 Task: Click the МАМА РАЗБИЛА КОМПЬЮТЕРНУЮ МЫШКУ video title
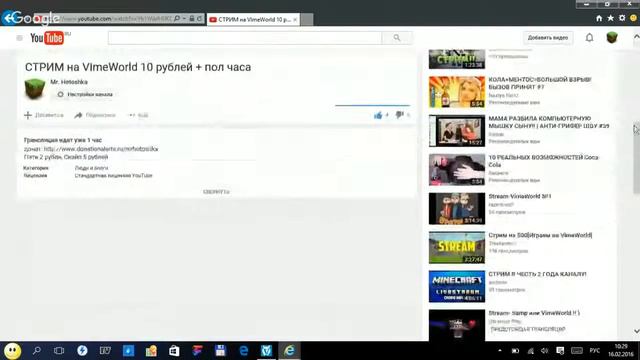(549, 122)
